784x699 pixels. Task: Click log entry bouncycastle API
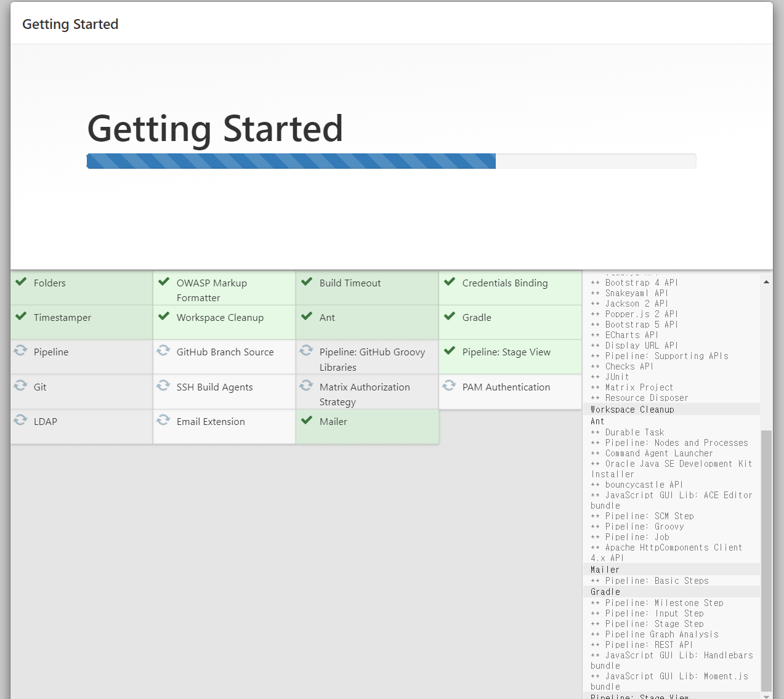pyautogui.click(x=637, y=485)
